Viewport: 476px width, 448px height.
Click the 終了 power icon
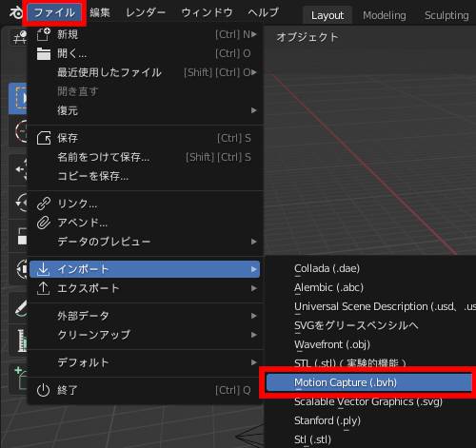click(x=44, y=390)
